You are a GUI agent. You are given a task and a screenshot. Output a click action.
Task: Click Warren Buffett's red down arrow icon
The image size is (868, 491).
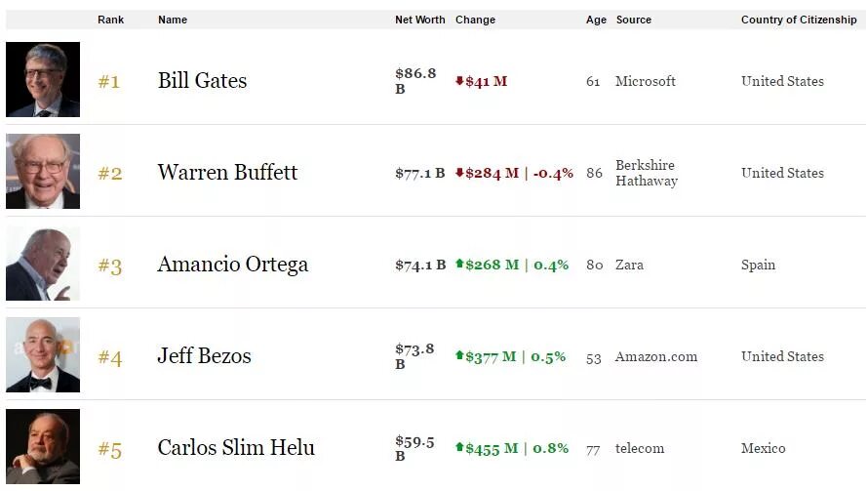[x=459, y=173]
